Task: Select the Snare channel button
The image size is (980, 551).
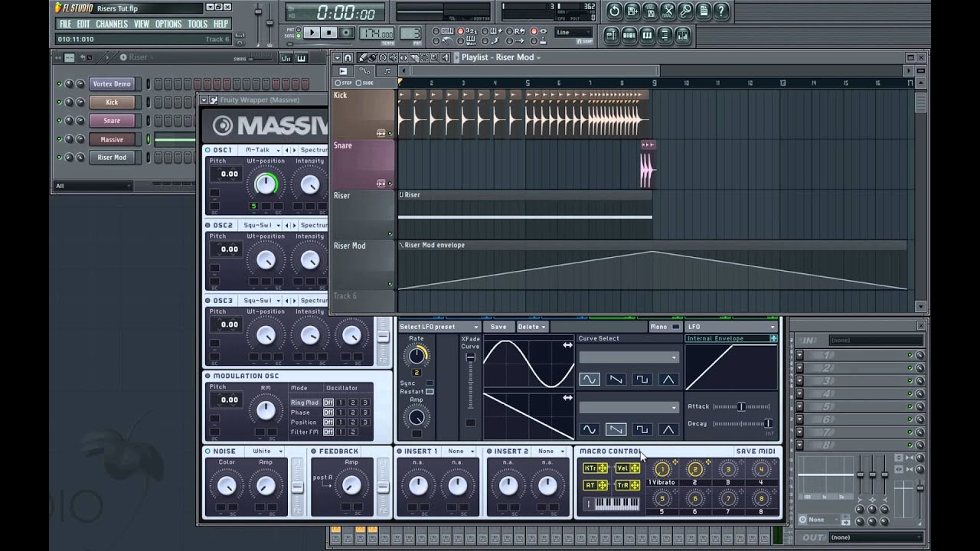Action: [112, 120]
